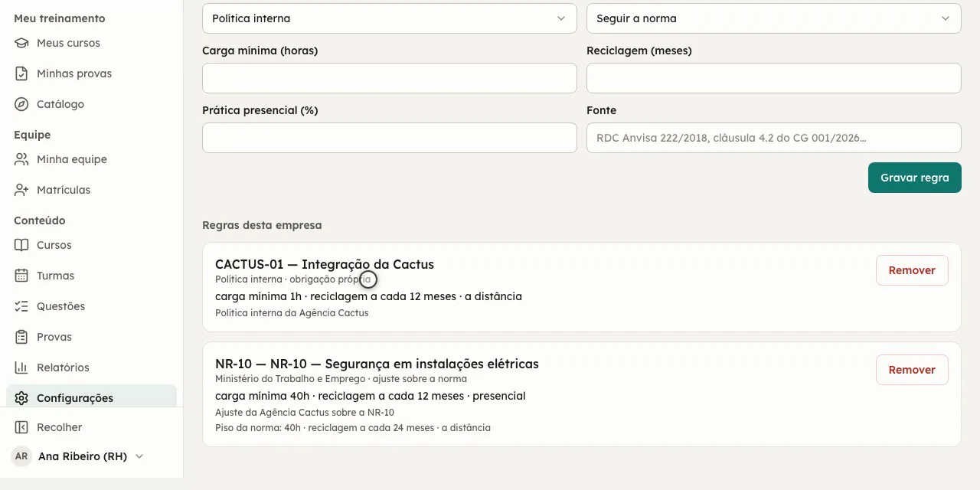Click the carga mínima 1h line
The height and width of the screenshot is (490, 980).
[368, 296]
